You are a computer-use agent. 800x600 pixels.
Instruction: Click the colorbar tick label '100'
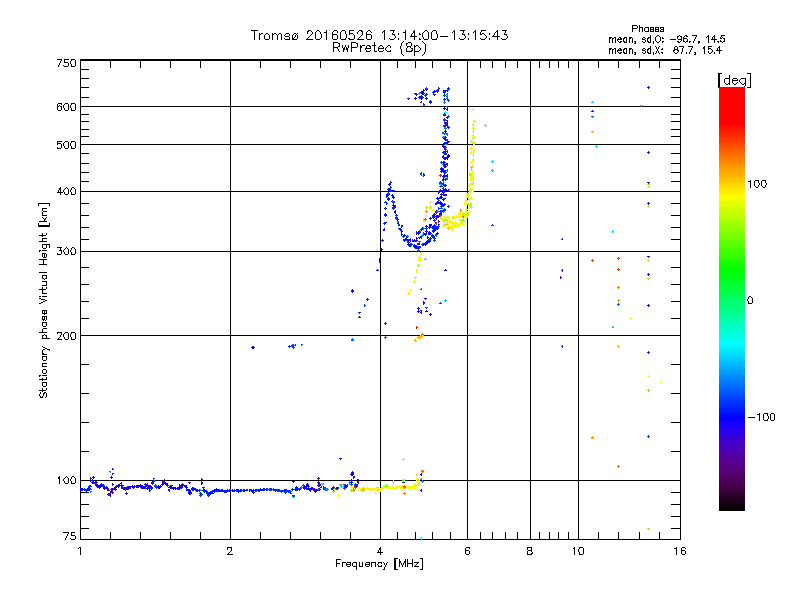pos(757,184)
